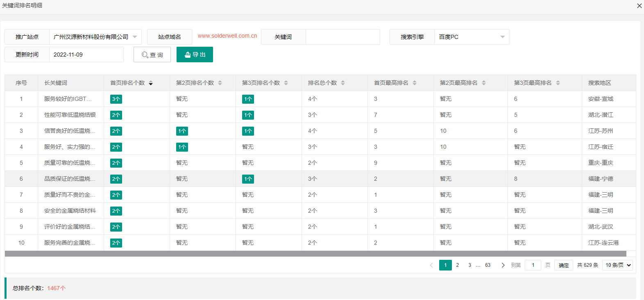Image resolution: width=644 pixels, height=300 pixels.
Task: Click the 导出 export button
Action: pyautogui.click(x=195, y=55)
